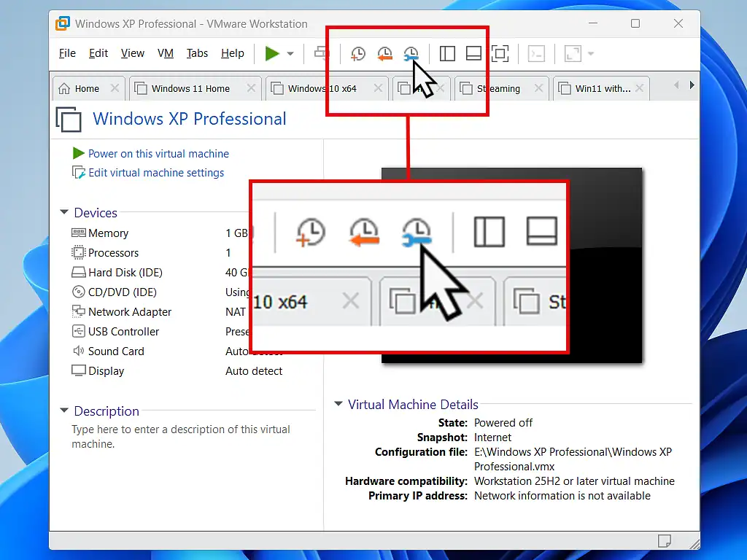Open the power options dropdown arrow
Viewport: 747px width, 560px height.
[x=290, y=54]
